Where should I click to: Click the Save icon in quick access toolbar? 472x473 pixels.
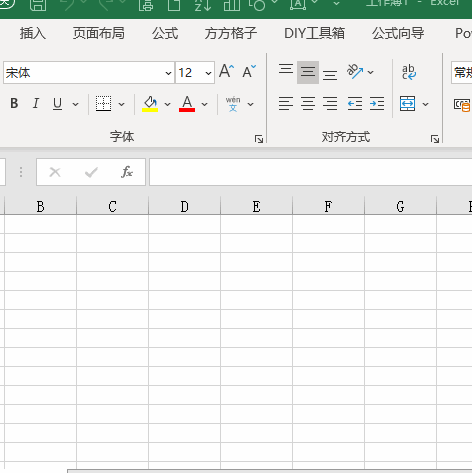[x=38, y=5]
